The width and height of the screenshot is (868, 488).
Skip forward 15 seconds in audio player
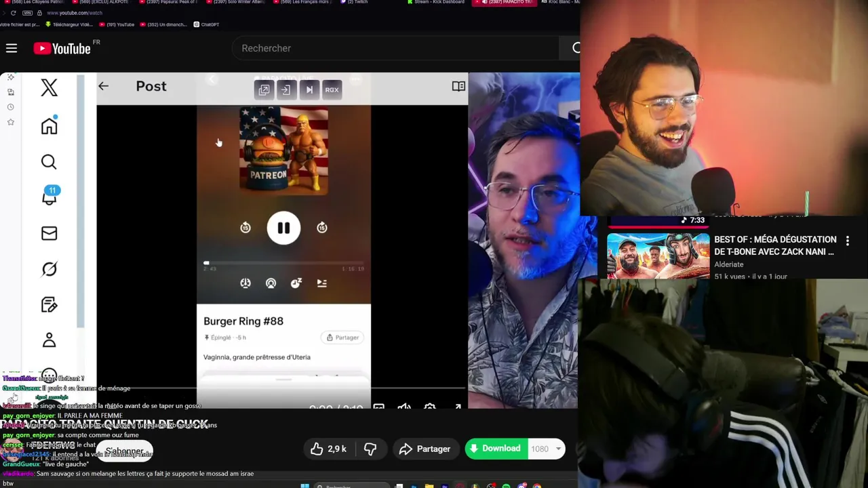322,228
